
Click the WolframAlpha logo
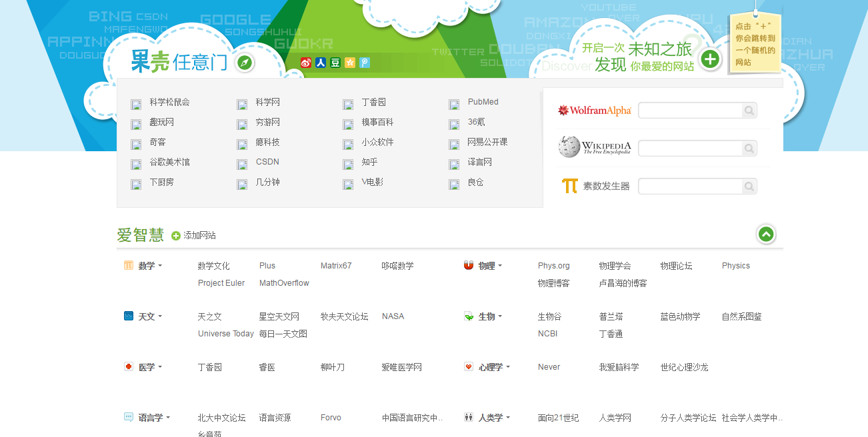tap(595, 111)
